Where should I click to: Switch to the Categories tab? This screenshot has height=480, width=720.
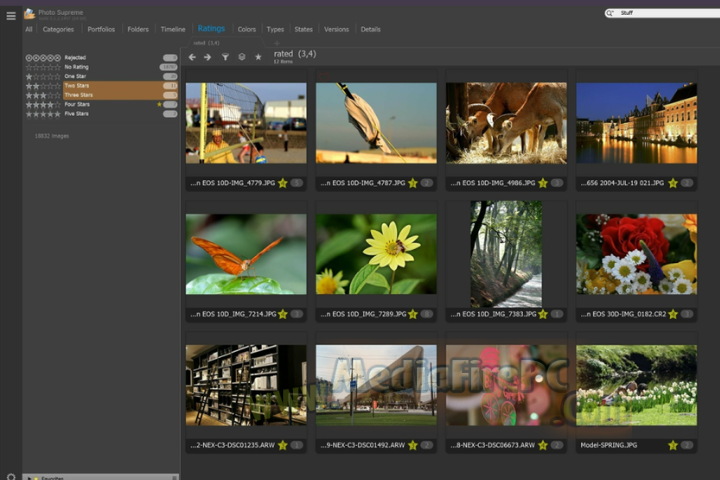point(58,29)
